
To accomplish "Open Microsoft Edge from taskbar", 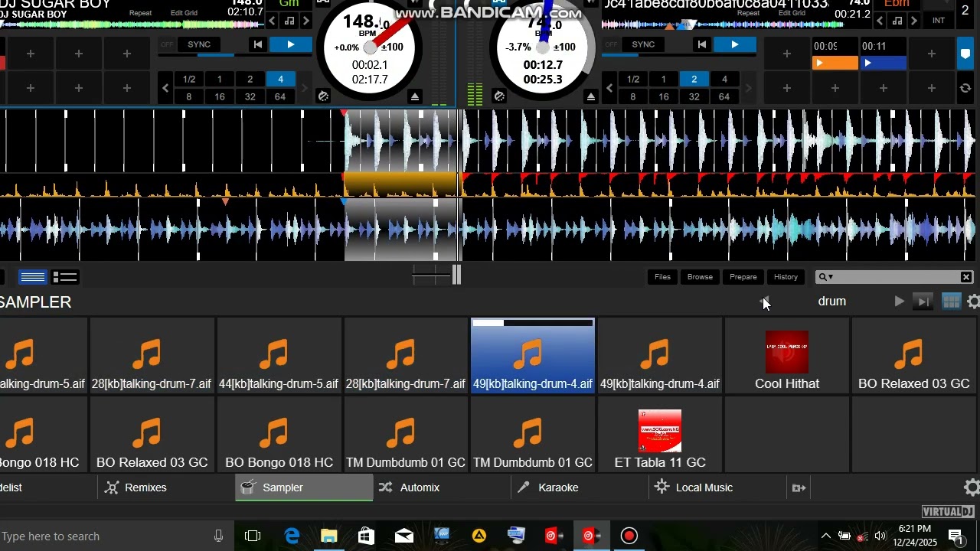I will tap(292, 536).
